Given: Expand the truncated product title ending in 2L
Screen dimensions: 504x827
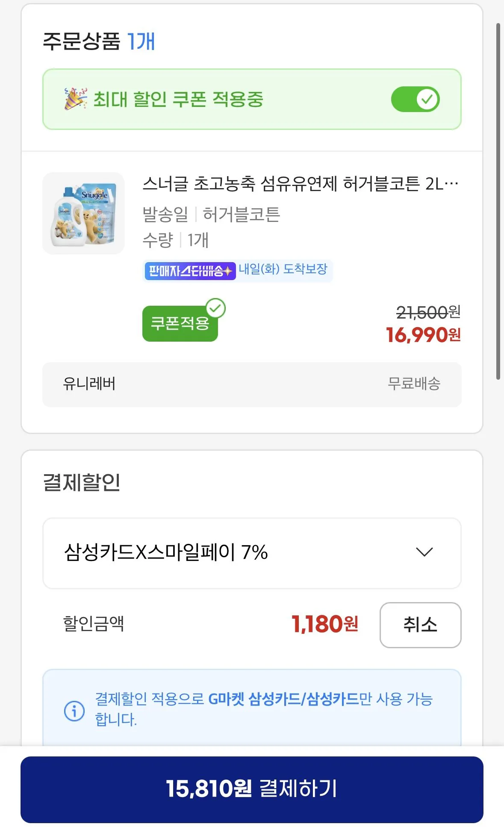Looking at the screenshot, I should point(299,183).
